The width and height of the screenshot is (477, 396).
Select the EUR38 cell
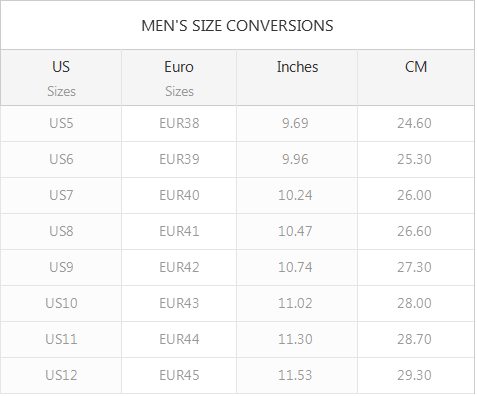(x=179, y=123)
